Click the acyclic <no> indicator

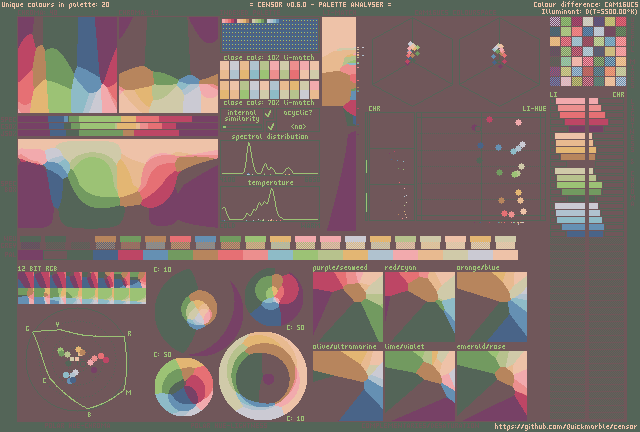[298, 127]
